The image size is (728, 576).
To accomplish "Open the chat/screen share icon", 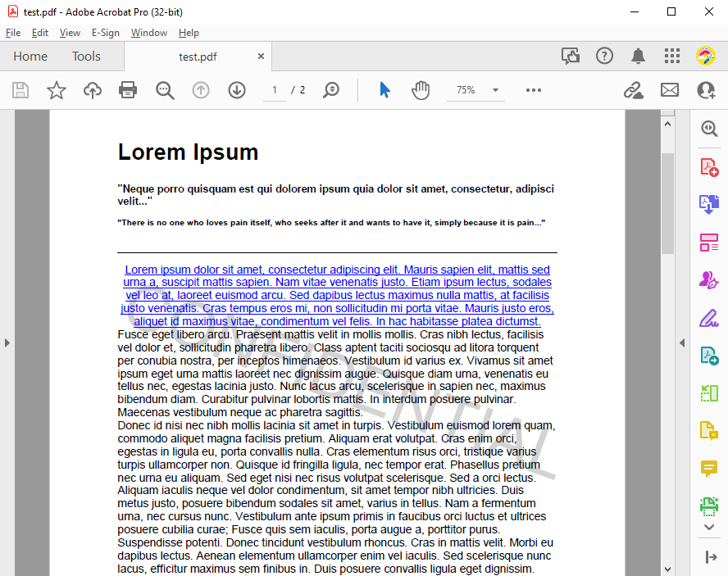I will pyautogui.click(x=570, y=57).
